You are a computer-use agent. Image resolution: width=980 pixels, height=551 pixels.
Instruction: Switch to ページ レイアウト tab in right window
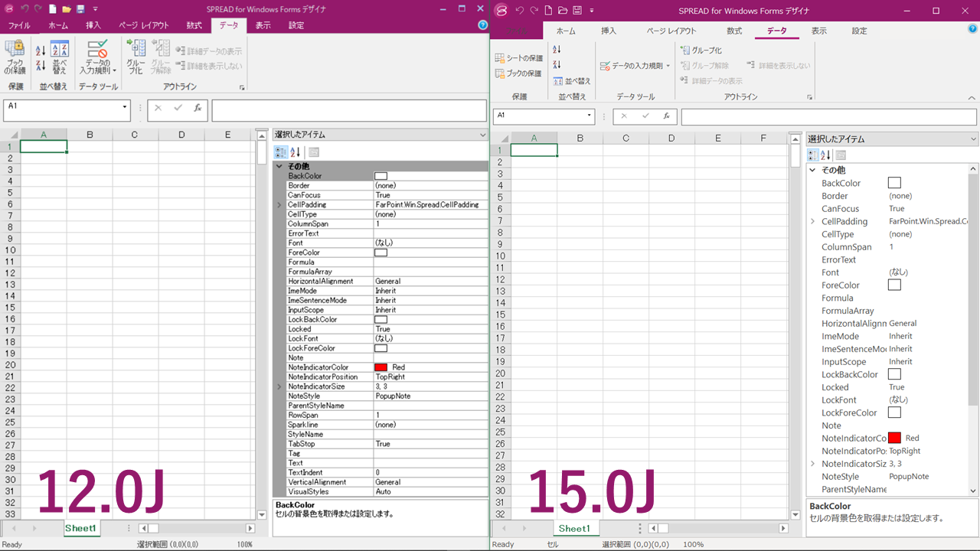(x=671, y=31)
